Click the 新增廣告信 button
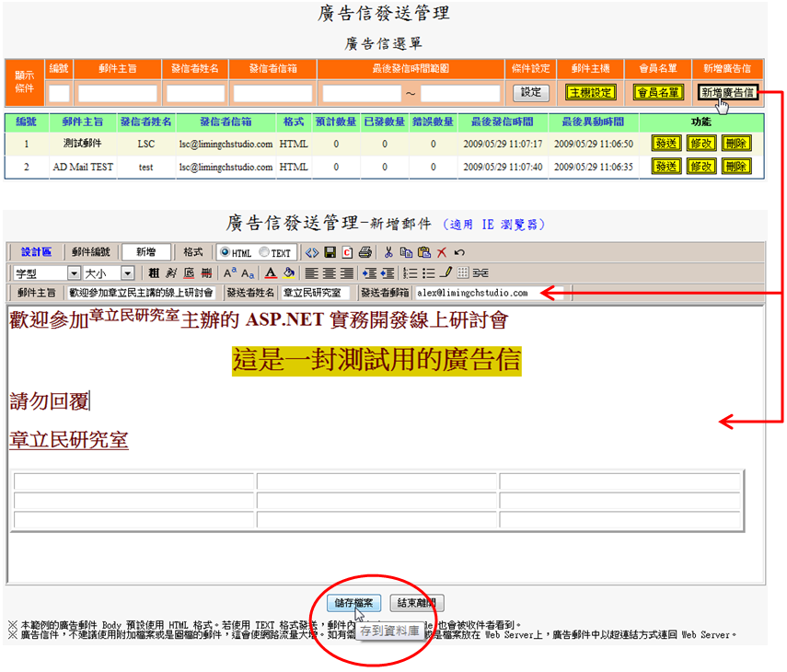Screen dimensions: 787x672 point(727,92)
